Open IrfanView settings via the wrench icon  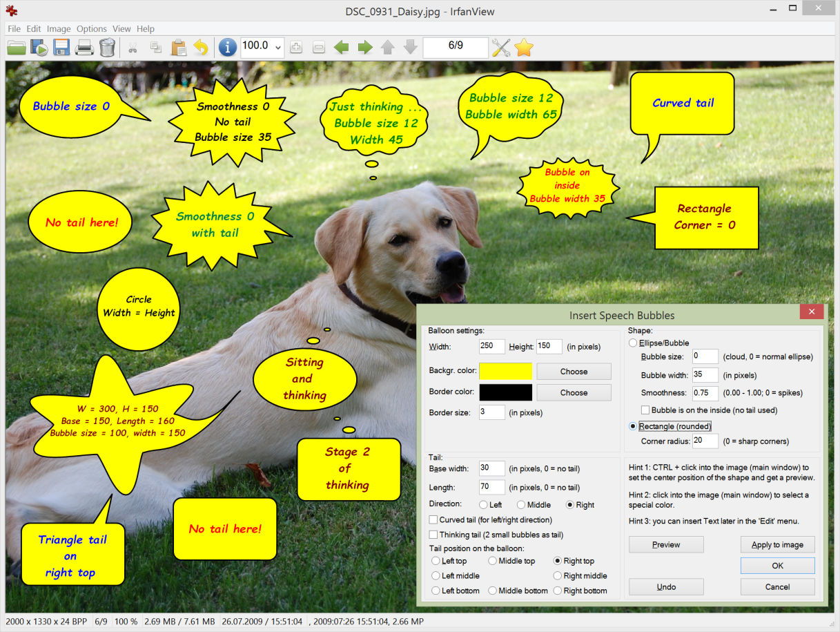click(x=500, y=47)
